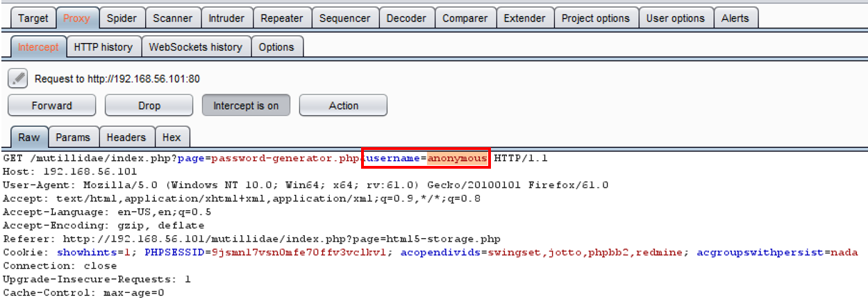Click the 'showhints' cookie name
868x302 pixels.
(87, 253)
